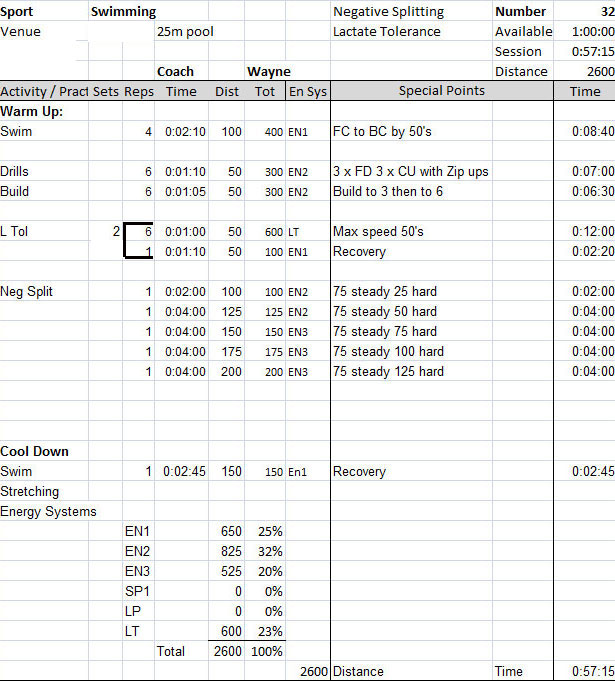Select the 'Tot' column header

[265, 92]
